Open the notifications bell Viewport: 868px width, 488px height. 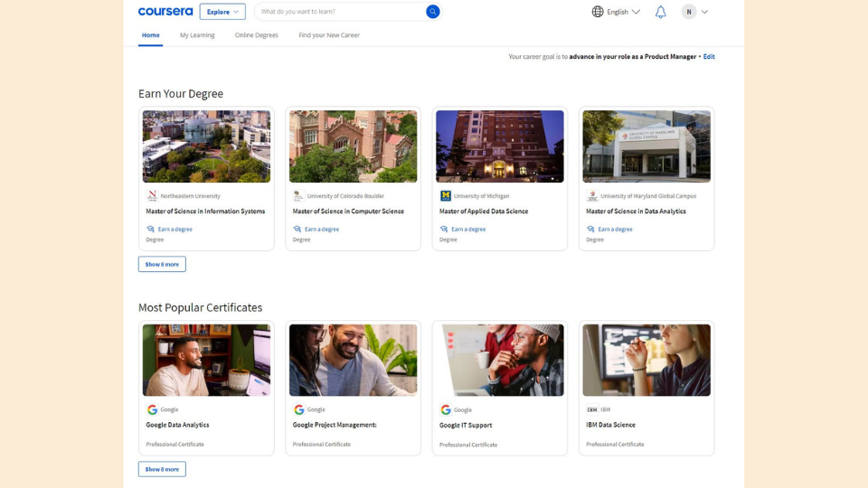[x=660, y=12]
